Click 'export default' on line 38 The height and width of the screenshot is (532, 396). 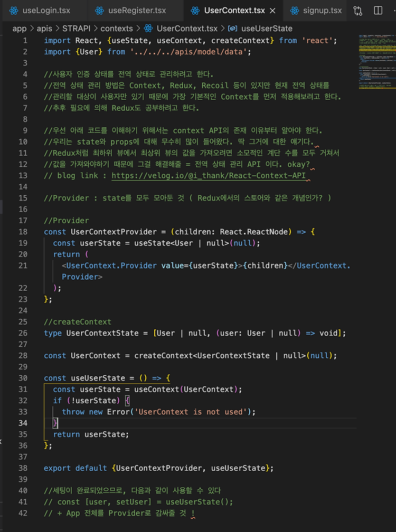click(x=76, y=468)
